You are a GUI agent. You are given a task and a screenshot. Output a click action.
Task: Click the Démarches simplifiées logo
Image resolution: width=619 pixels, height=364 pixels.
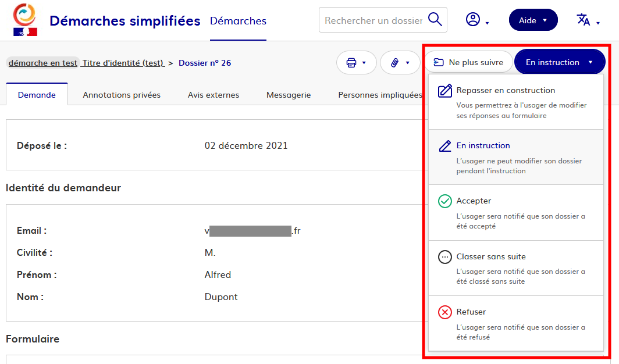click(24, 20)
